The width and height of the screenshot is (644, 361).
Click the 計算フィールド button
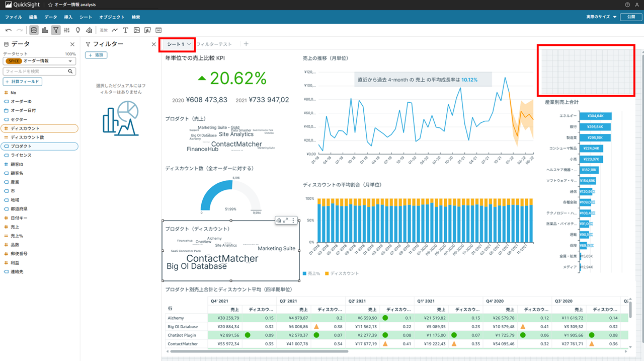[x=23, y=82]
